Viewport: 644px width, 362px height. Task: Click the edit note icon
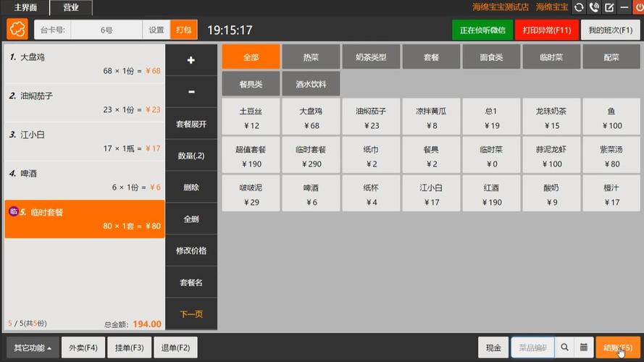coord(609,7)
